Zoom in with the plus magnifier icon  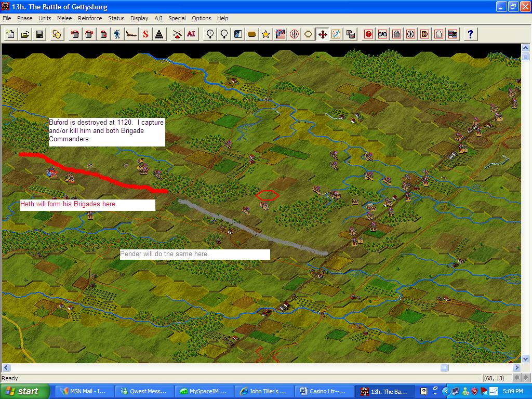[210, 34]
